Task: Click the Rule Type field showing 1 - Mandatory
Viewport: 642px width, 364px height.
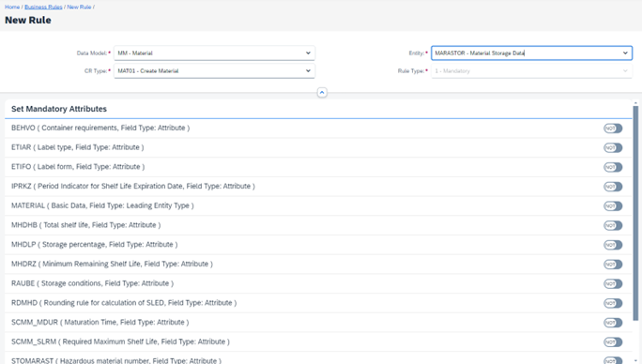Action: [x=531, y=71]
